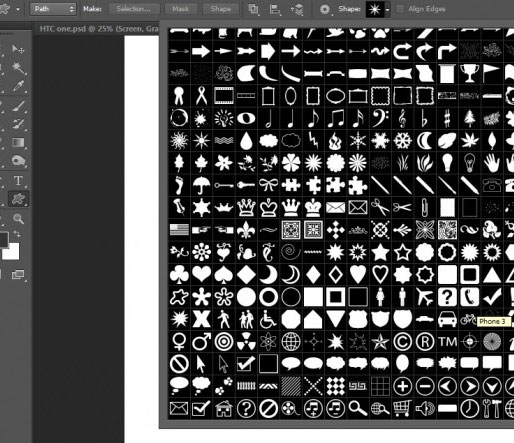514x443 pixels.
Task: Select the no-entry prohibition shape
Action: click(x=179, y=364)
